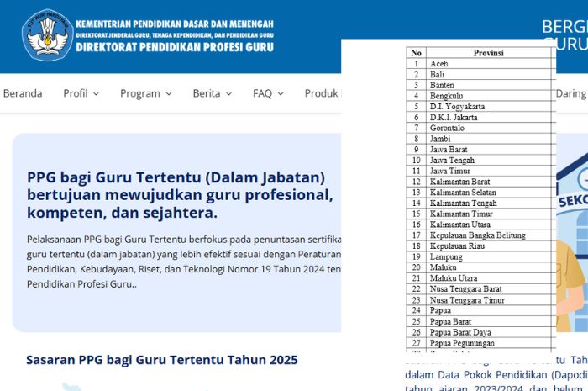Select the Nusa Tenggara Timur row
The height and width of the screenshot is (391, 588).
[479, 300]
